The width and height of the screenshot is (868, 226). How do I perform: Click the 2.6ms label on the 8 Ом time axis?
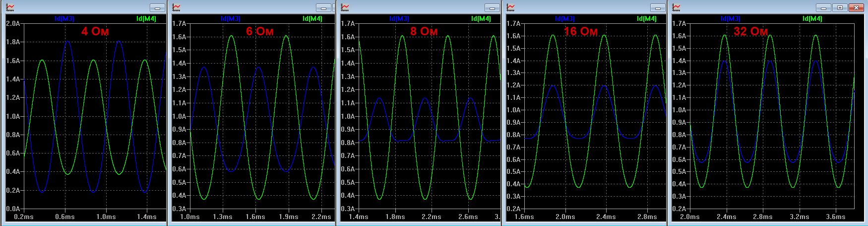click(468, 217)
